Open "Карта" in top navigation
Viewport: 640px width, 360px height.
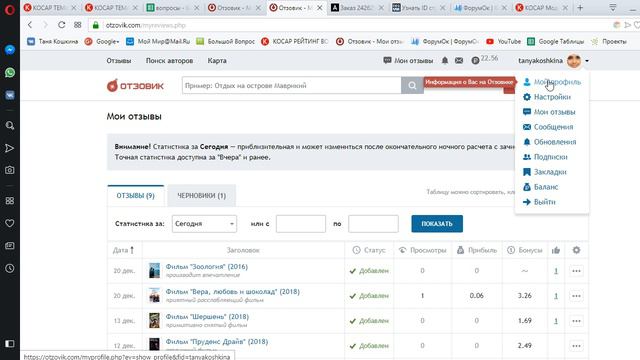217,60
